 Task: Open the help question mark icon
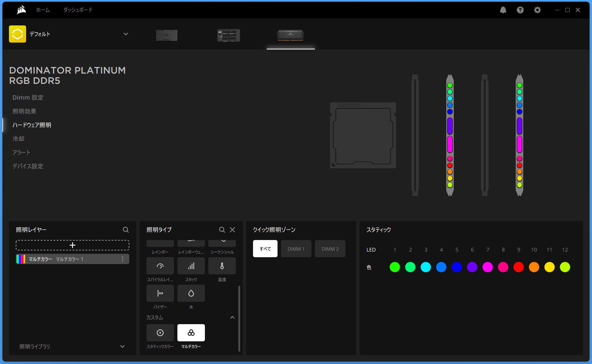point(520,10)
